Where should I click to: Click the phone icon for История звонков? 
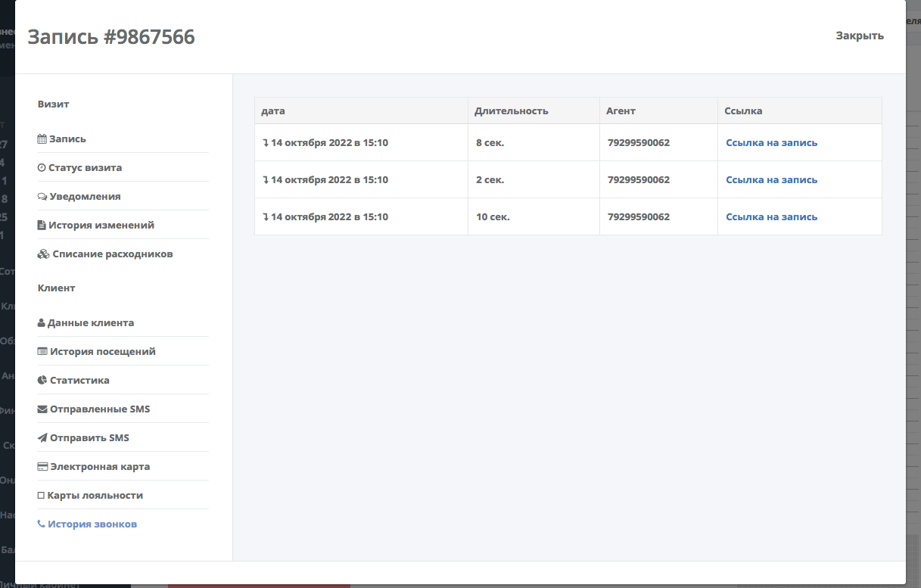41,524
